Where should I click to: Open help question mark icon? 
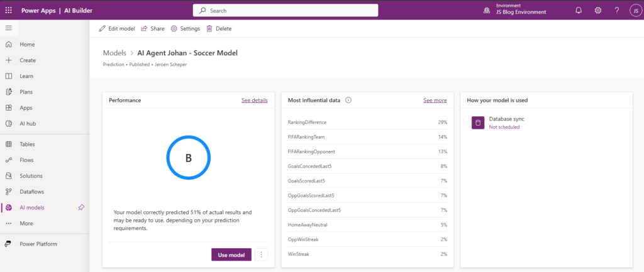point(617,11)
